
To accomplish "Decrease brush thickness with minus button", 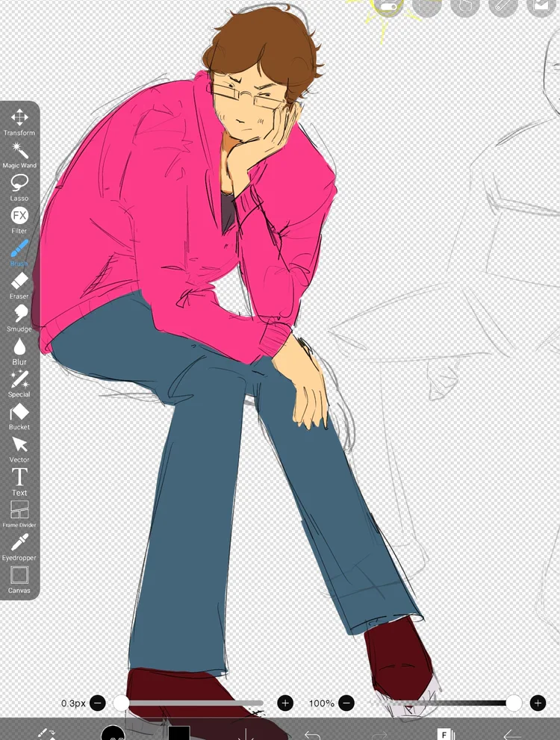I will [x=98, y=703].
